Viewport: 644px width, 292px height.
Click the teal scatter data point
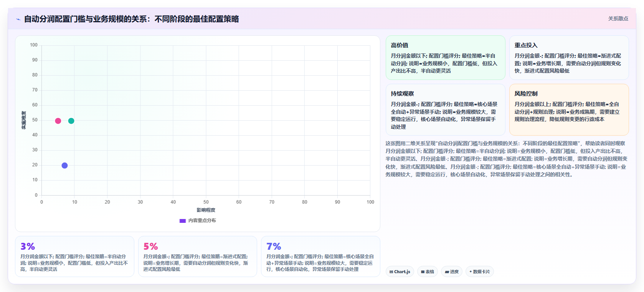(x=71, y=121)
